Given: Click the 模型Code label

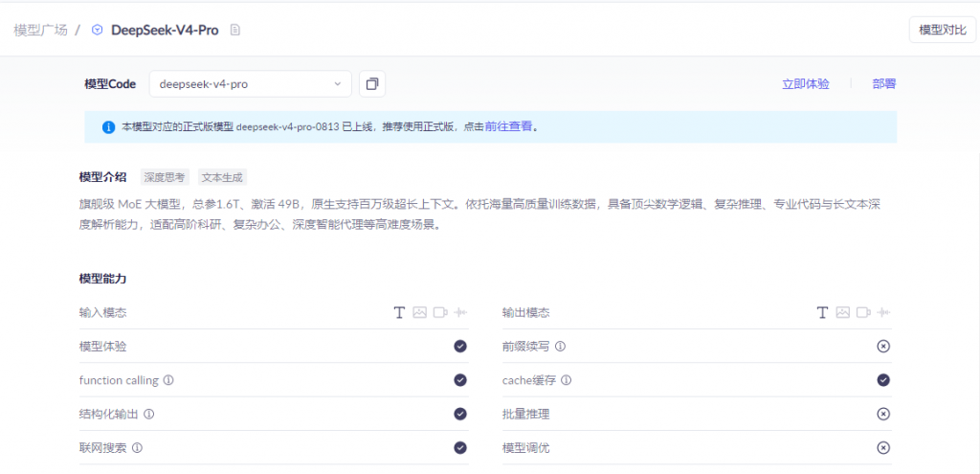Looking at the screenshot, I should click(x=110, y=84).
